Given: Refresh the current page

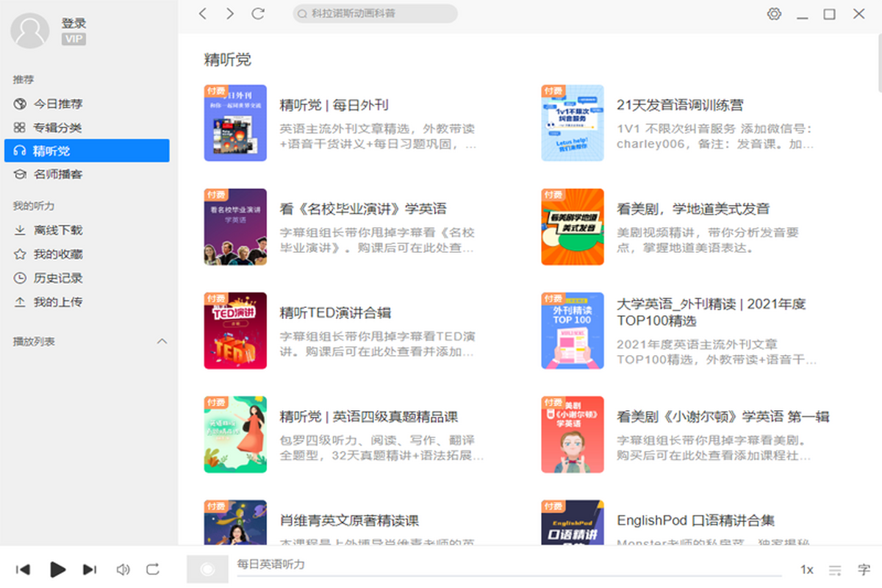Looking at the screenshot, I should pyautogui.click(x=257, y=14).
